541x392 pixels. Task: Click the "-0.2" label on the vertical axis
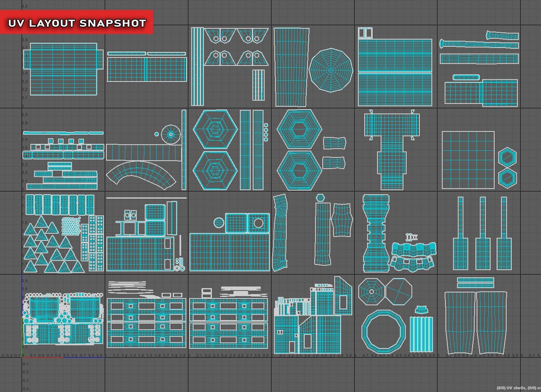(25, 372)
